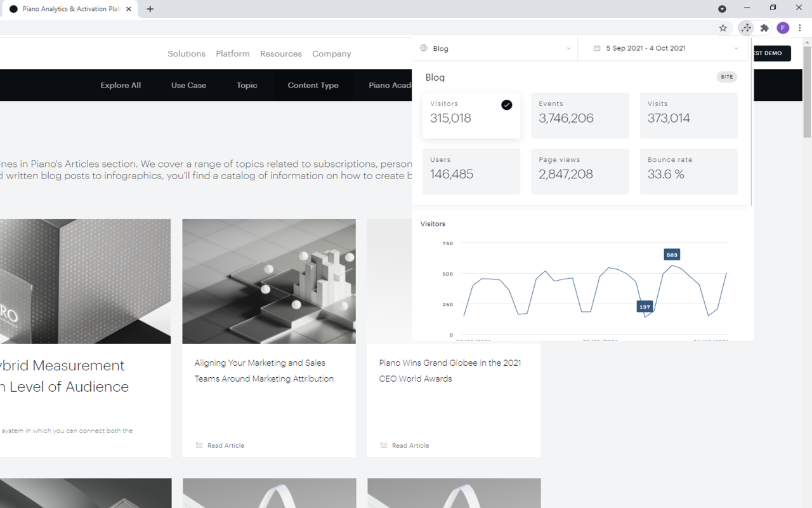Click the REQUEST DEMO button
This screenshot has height=508, width=812.
[x=769, y=53]
